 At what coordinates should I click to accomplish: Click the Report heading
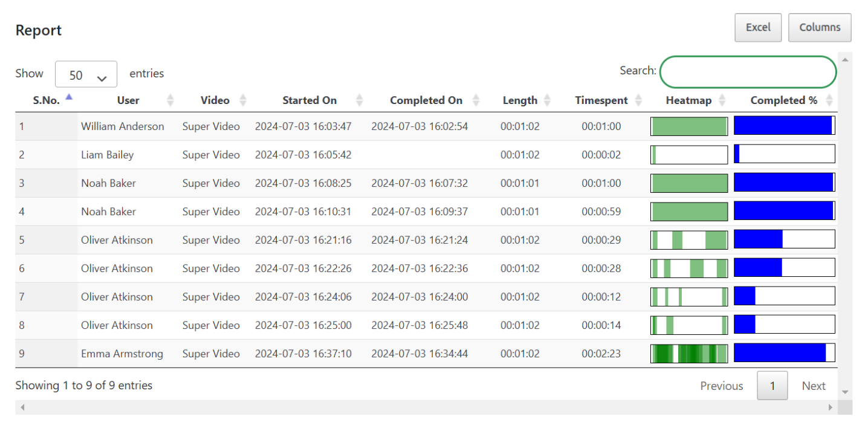tap(39, 30)
